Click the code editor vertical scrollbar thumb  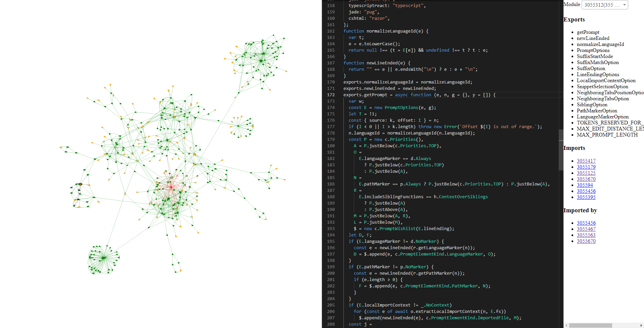pos(561,150)
